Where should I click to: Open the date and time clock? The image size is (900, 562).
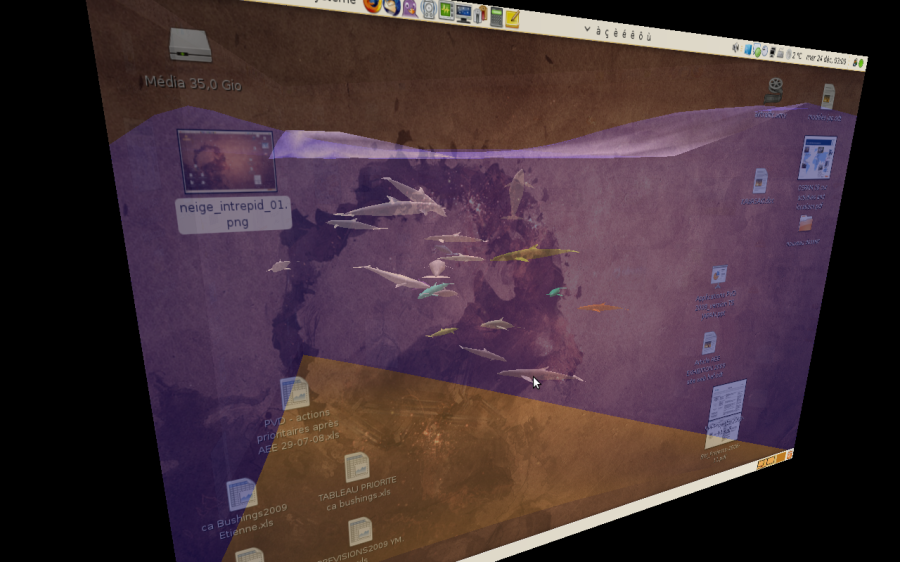(826, 59)
